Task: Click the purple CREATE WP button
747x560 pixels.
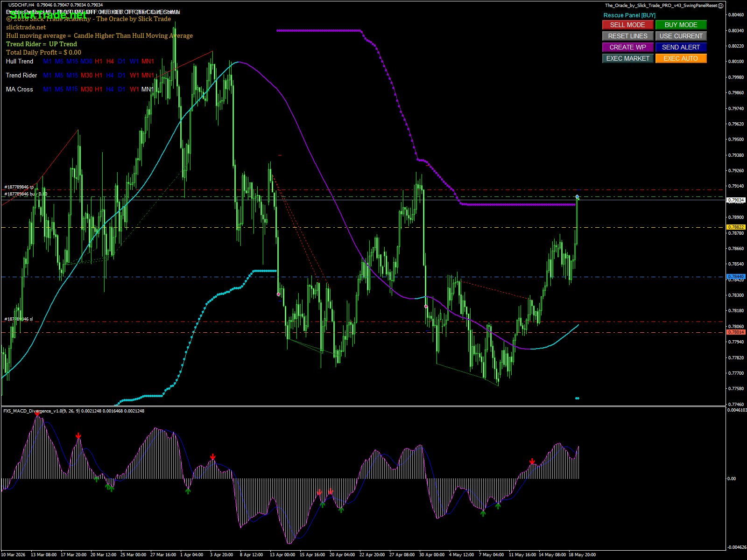Action: tap(627, 47)
